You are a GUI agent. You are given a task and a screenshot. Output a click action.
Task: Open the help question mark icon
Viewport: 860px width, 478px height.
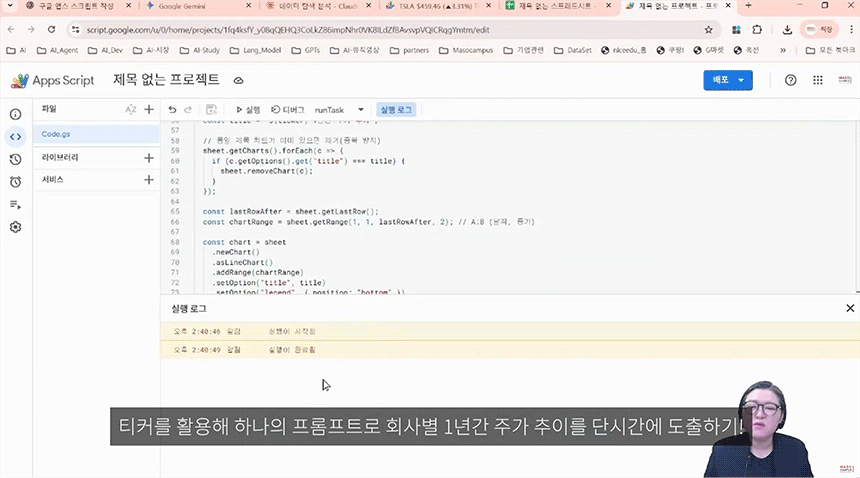[x=791, y=80]
